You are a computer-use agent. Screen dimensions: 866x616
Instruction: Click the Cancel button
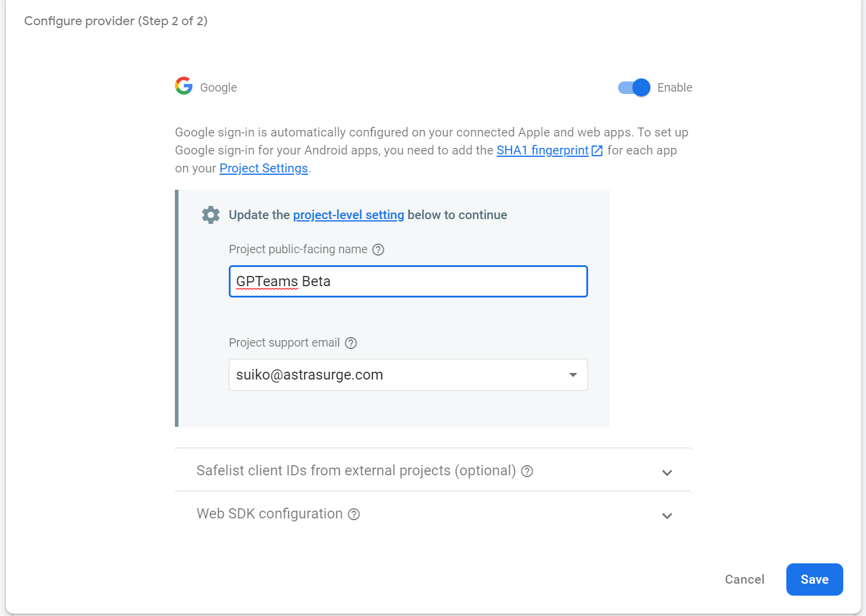pos(744,579)
